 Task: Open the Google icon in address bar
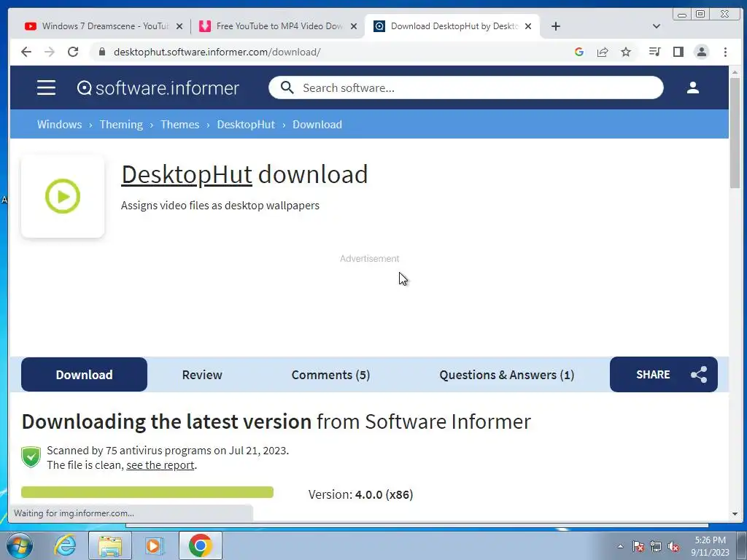(x=579, y=52)
